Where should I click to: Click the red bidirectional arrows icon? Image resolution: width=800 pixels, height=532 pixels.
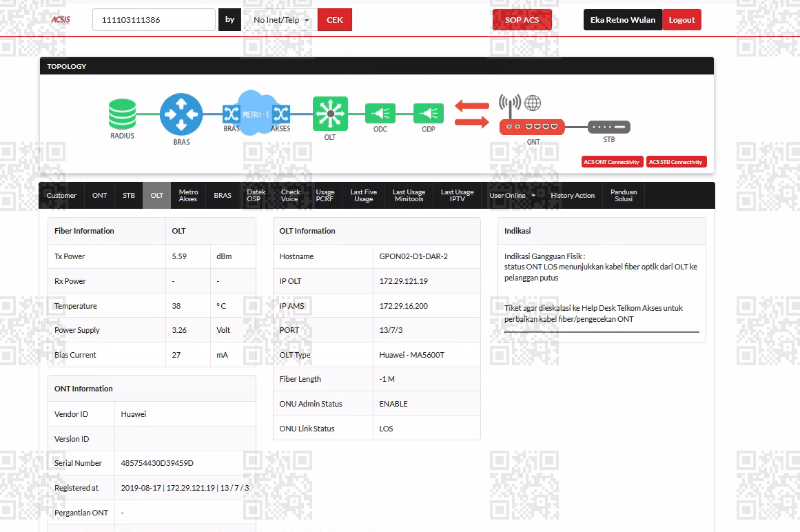(472, 114)
